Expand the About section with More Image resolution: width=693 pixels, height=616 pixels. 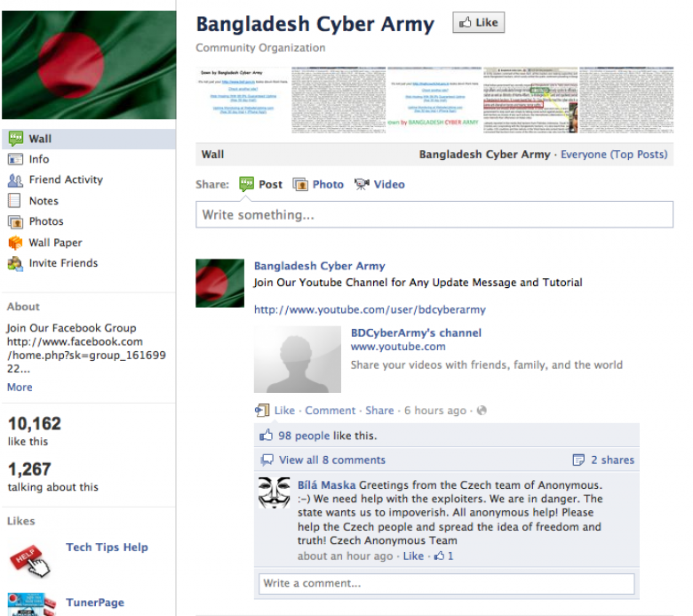pyautogui.click(x=20, y=387)
